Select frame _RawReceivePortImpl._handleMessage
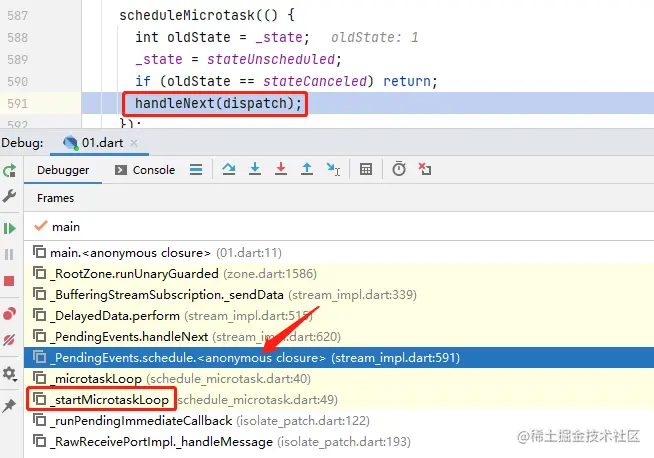654x458 pixels. pos(339,441)
